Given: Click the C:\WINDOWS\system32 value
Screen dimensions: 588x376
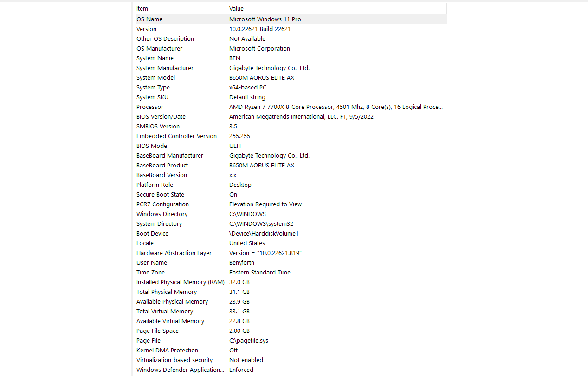Looking at the screenshot, I should (261, 223).
